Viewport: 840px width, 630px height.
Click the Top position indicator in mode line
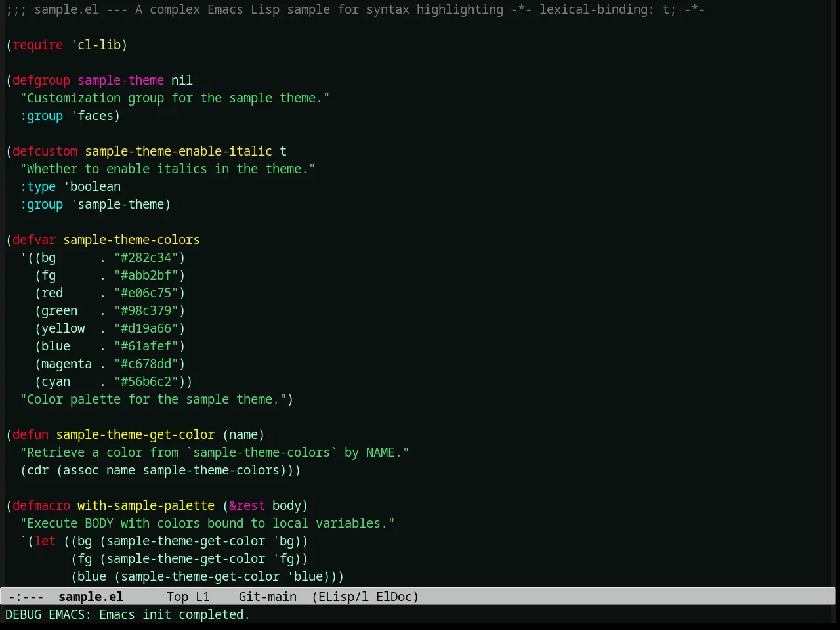coord(177,597)
